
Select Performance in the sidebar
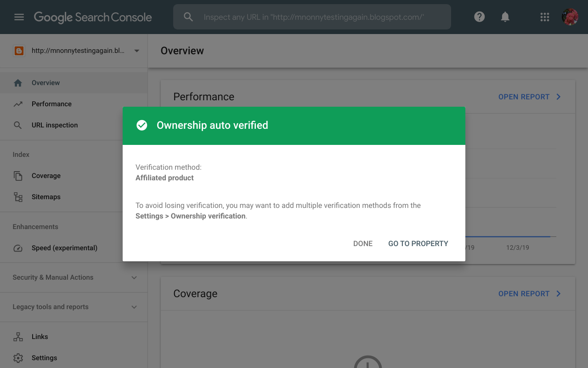[51, 104]
